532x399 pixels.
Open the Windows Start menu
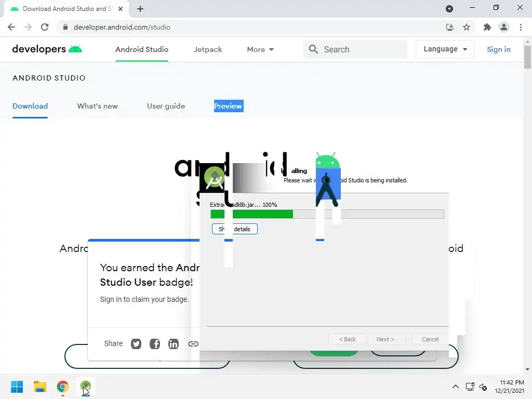click(17, 387)
